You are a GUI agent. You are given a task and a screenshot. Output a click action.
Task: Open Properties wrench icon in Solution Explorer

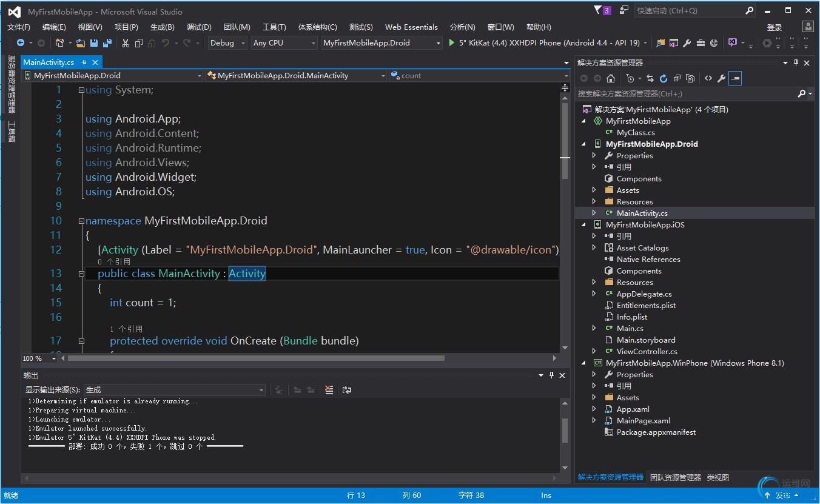[x=721, y=78]
